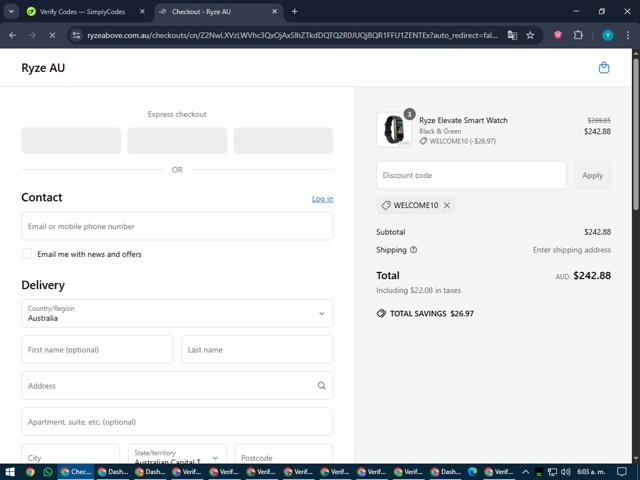
Task: Open the tab search dropdown chevron
Action: tap(11, 11)
